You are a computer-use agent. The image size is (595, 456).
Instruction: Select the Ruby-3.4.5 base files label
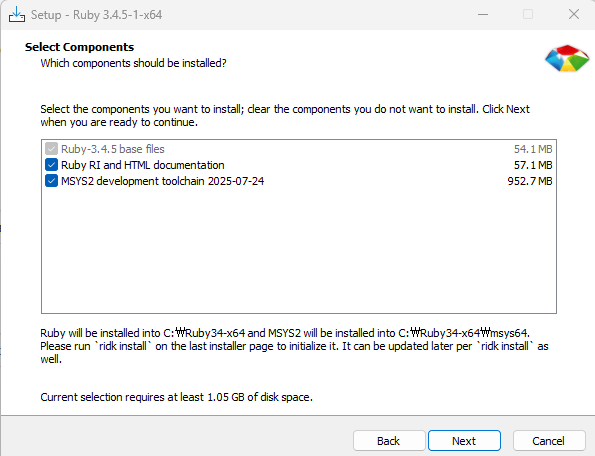(113, 149)
